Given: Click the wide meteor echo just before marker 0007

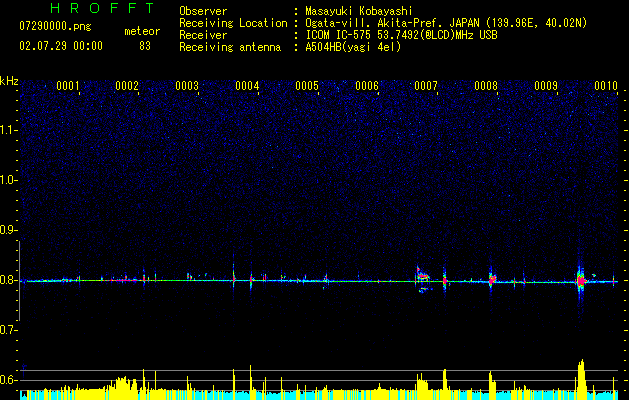Looking at the screenshot, I should coord(422,277).
